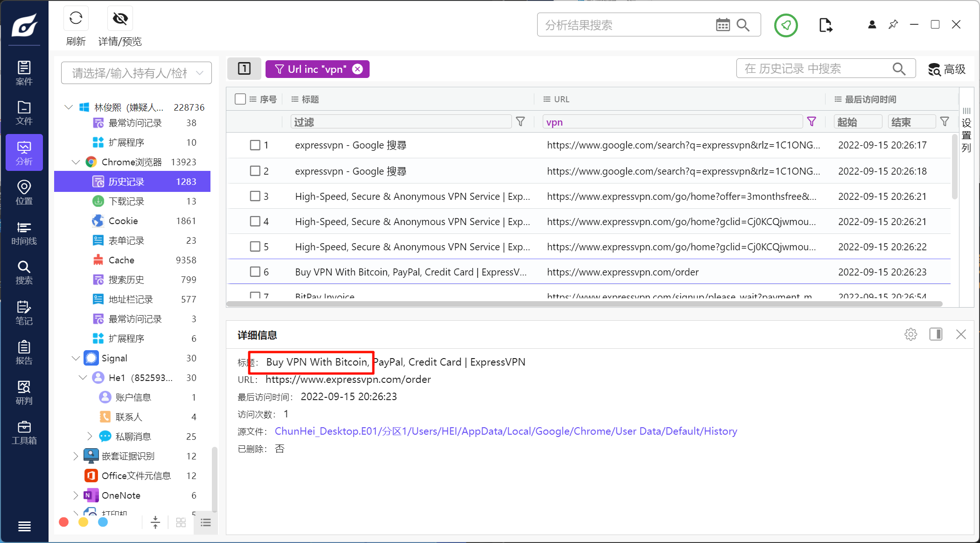The image size is (980, 543).
Task: Remove the Url inc "vpn" filter tag
Action: click(357, 69)
